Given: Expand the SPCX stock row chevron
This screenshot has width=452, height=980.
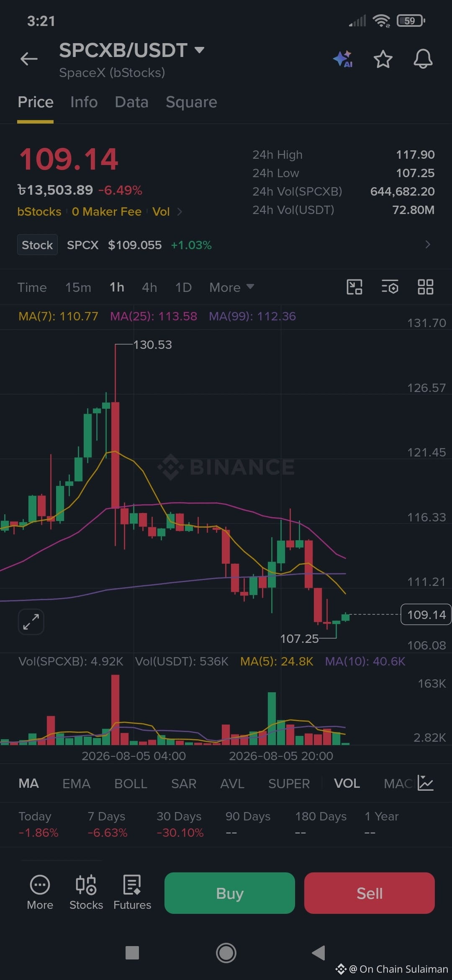Looking at the screenshot, I should (427, 245).
